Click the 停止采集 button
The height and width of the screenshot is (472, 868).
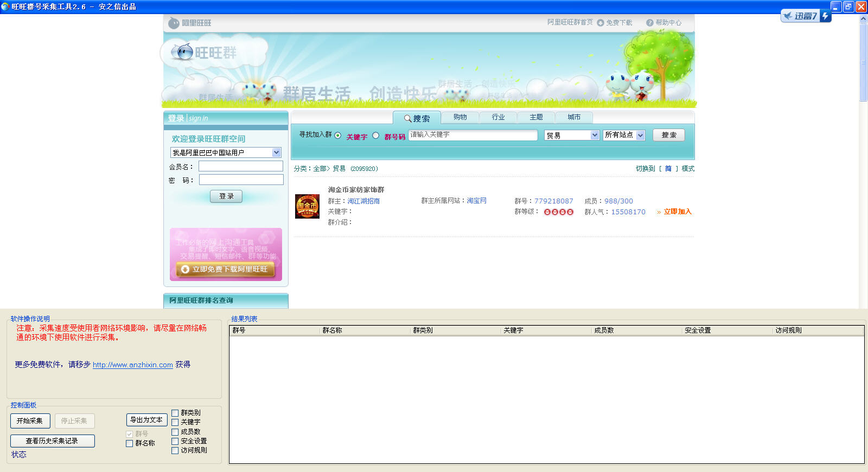click(74, 421)
